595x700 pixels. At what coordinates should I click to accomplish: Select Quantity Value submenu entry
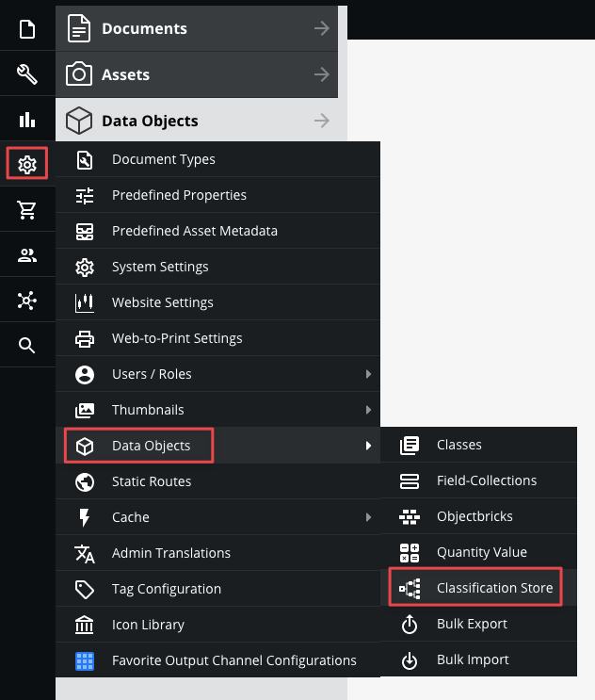[478, 552]
